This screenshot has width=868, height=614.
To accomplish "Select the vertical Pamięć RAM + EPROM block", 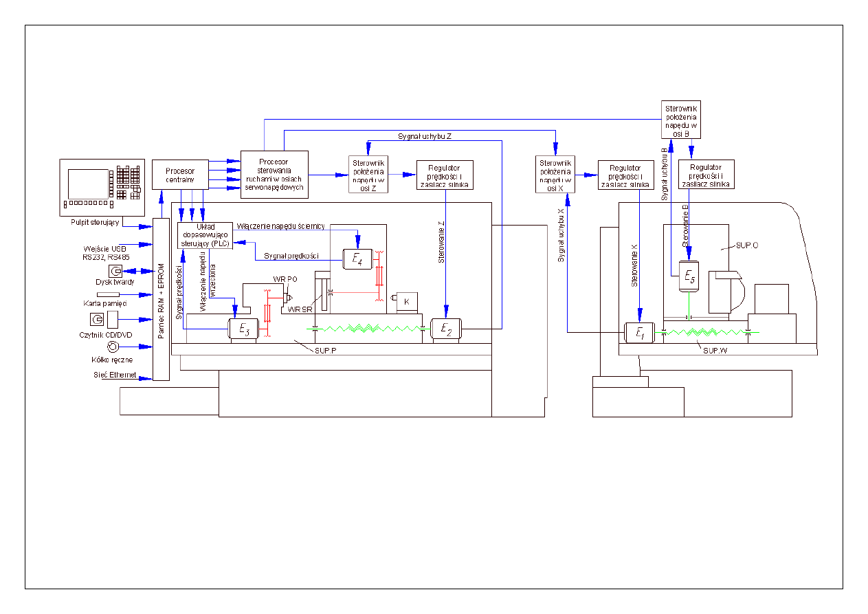I will click(161, 300).
